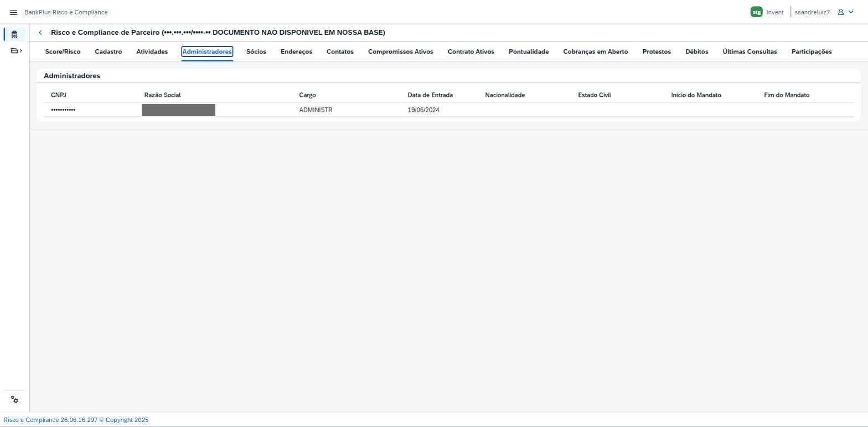Click the green stg environment badge

756,12
